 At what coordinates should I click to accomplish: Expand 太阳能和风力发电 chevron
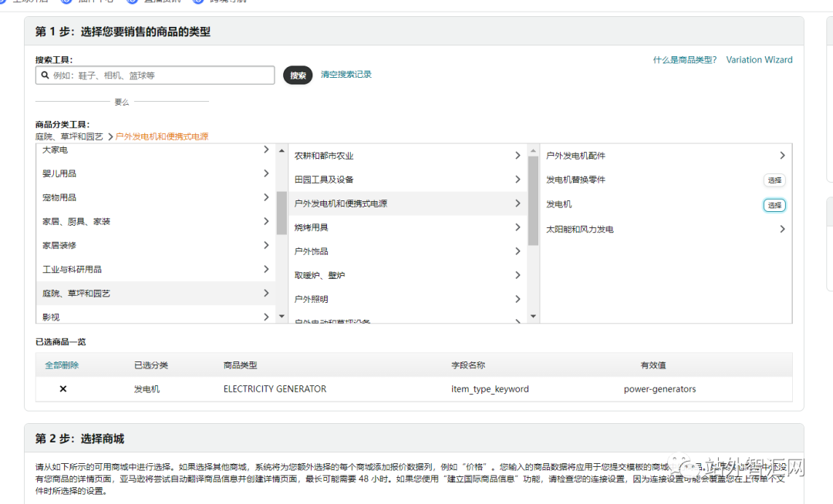click(782, 229)
